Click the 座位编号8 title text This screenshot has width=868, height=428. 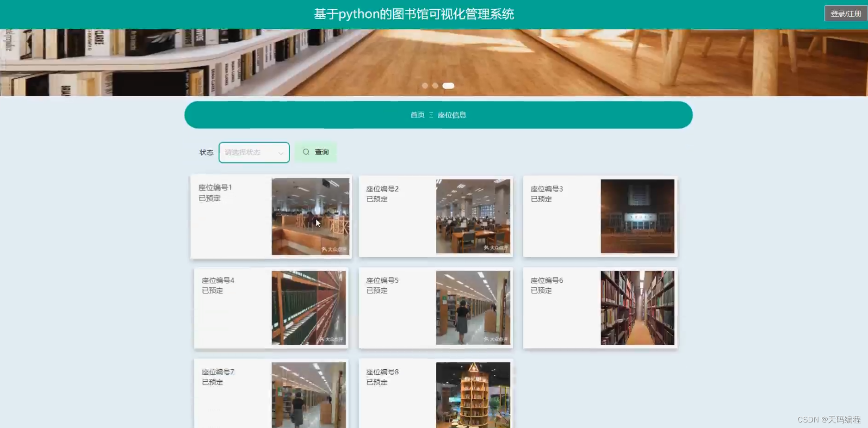[x=382, y=372]
